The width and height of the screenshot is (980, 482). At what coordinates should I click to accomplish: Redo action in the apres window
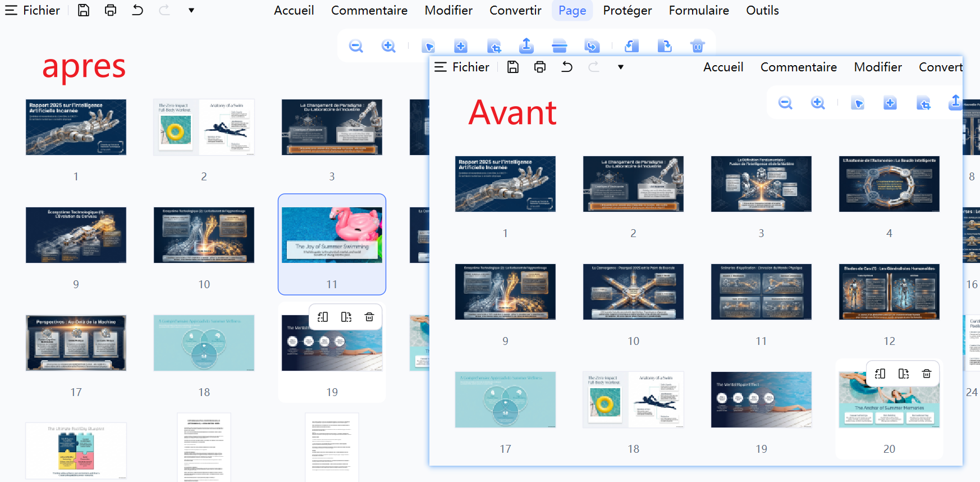(x=164, y=10)
